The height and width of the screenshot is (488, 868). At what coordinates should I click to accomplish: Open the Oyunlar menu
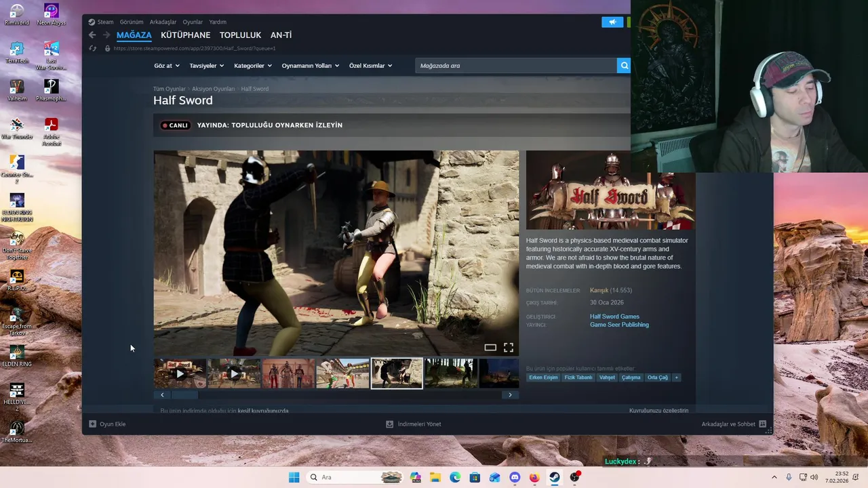coord(193,22)
